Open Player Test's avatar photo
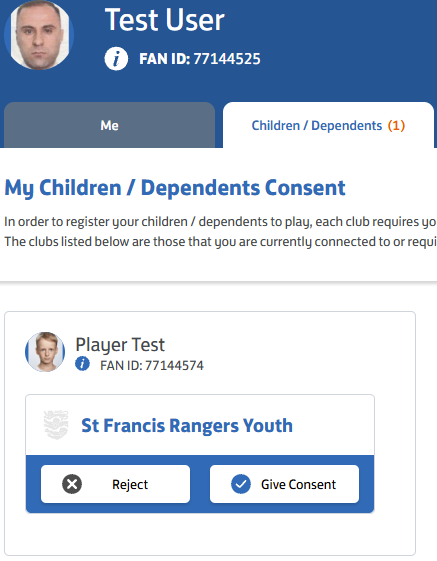The height and width of the screenshot is (561, 437). tap(45, 352)
